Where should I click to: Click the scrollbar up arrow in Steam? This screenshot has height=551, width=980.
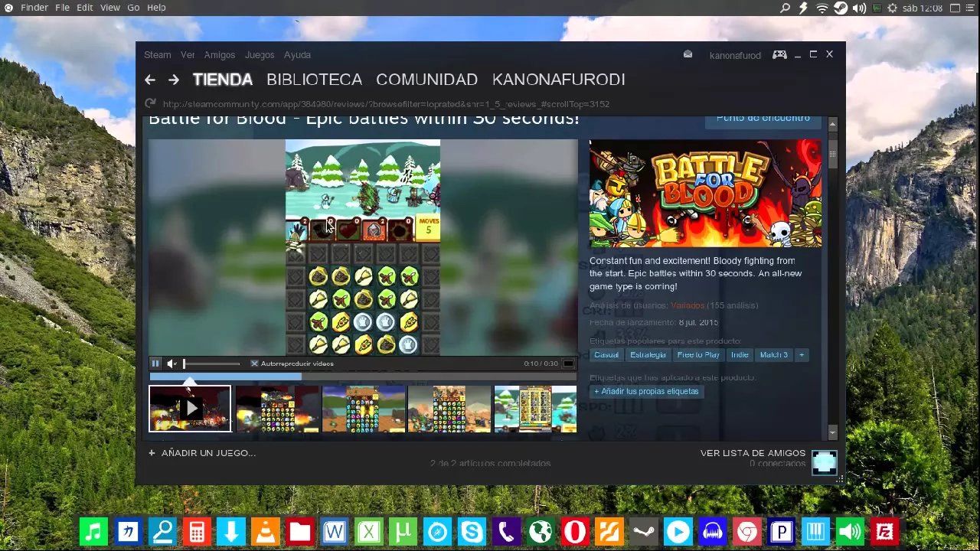[x=832, y=124]
